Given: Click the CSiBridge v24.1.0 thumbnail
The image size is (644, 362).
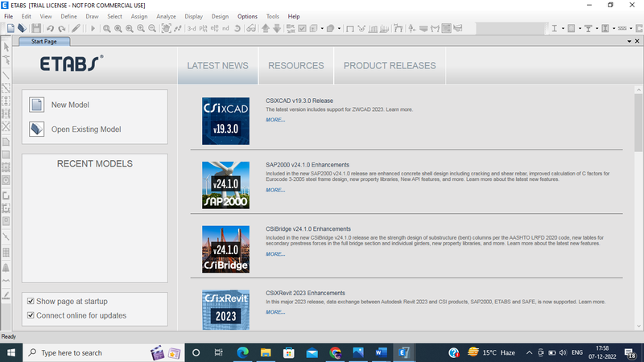Looking at the screenshot, I should [x=225, y=249].
